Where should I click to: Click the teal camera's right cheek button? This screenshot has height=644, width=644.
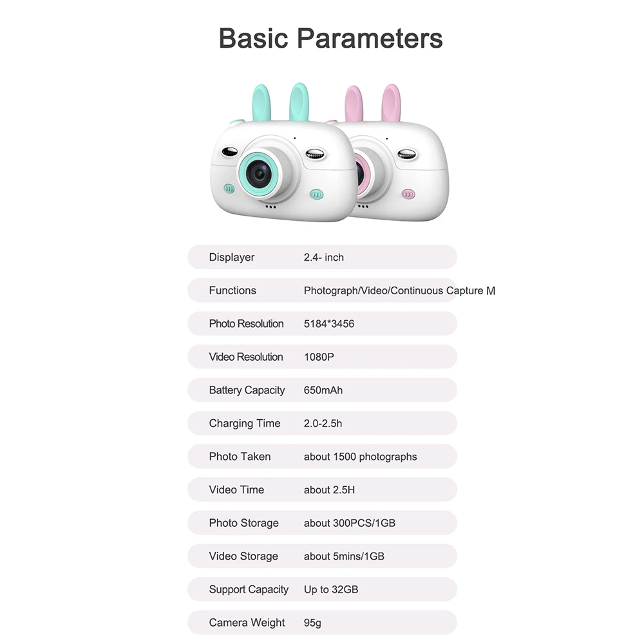click(317, 194)
